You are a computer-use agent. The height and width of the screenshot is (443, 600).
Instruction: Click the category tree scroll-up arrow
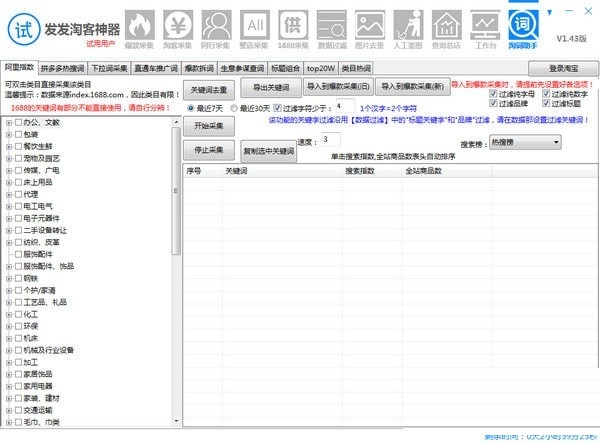[176, 122]
